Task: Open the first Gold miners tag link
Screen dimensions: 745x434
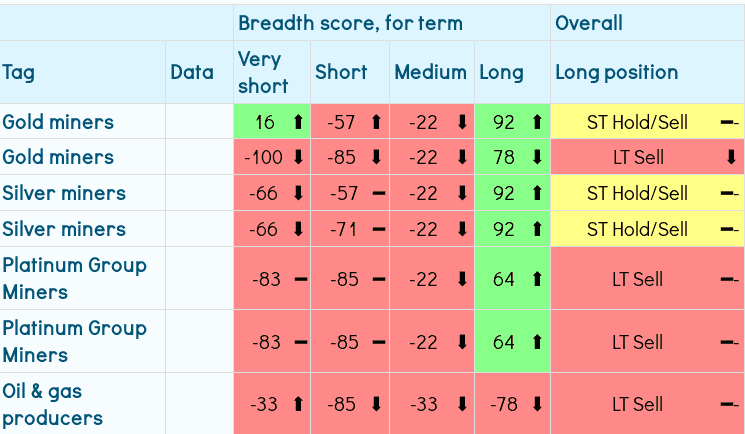Action: click(x=58, y=122)
